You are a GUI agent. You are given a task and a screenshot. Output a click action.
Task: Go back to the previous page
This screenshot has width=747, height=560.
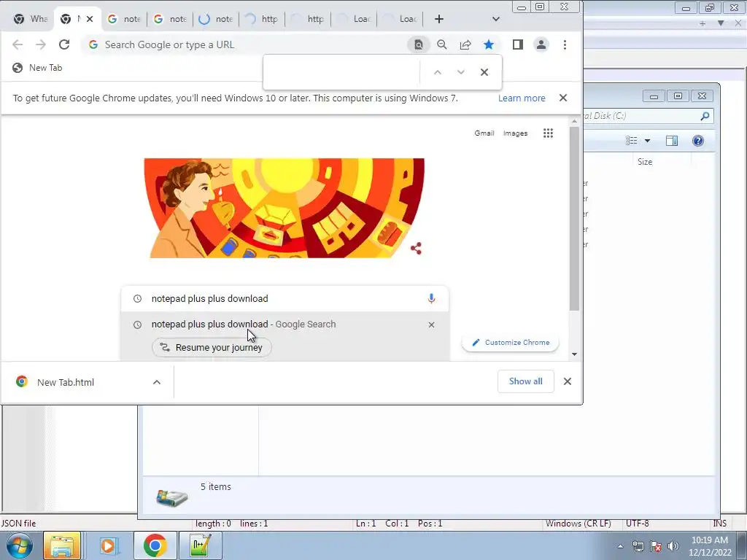coord(18,44)
